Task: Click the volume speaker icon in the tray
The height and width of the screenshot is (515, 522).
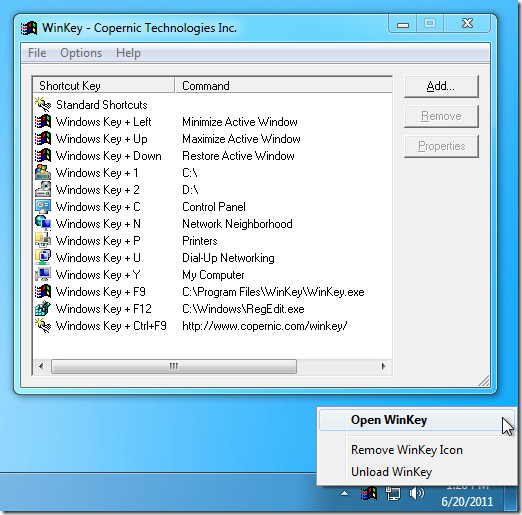Action: (417, 493)
